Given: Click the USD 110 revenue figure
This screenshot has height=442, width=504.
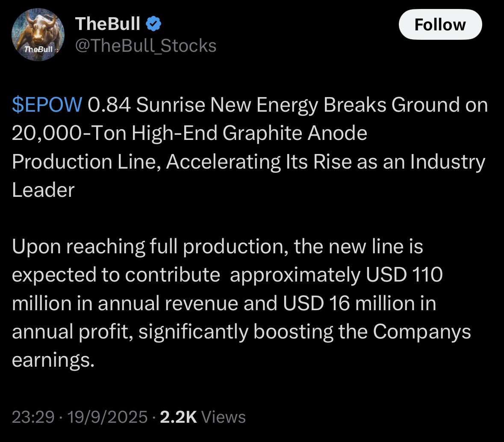Looking at the screenshot, I should coord(404,275).
